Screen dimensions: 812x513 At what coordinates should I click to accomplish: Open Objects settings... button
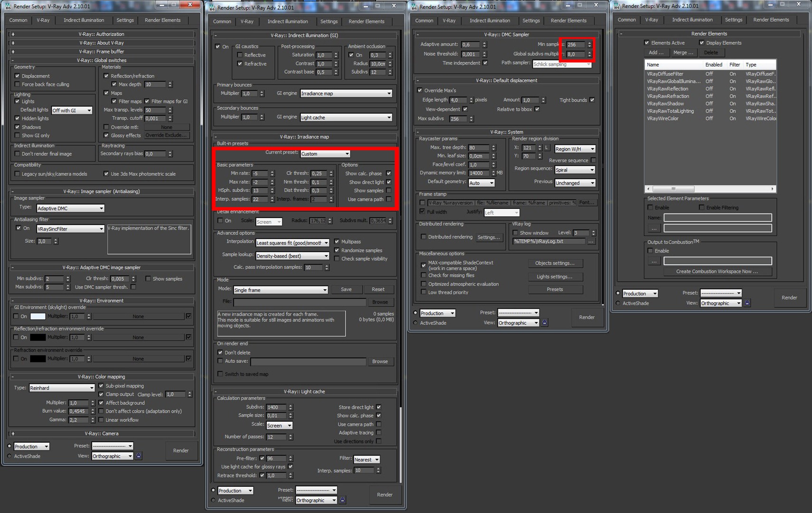click(x=555, y=263)
